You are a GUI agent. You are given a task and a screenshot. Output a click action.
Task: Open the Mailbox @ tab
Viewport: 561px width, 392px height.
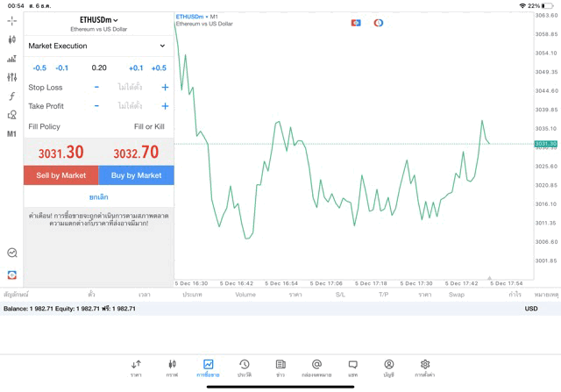click(316, 367)
